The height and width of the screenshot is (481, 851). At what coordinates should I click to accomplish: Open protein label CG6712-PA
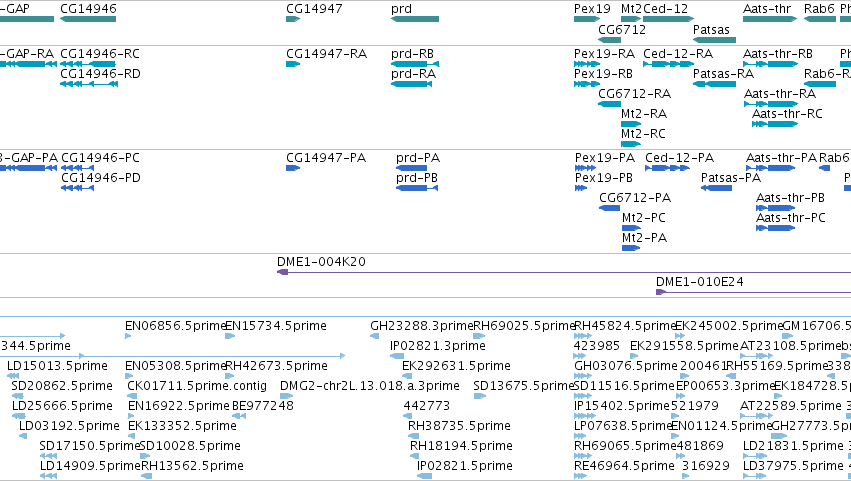635,198
